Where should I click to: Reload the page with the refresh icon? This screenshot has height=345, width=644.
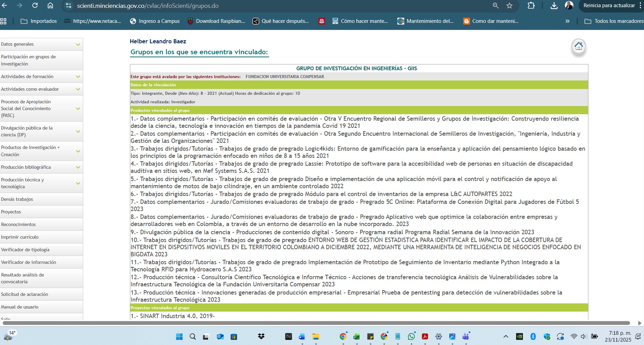click(35, 5)
